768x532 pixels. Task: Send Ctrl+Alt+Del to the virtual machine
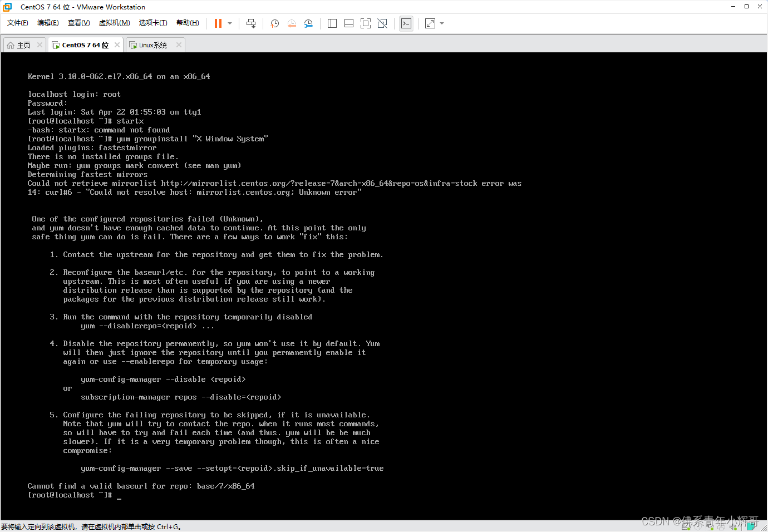(x=251, y=23)
